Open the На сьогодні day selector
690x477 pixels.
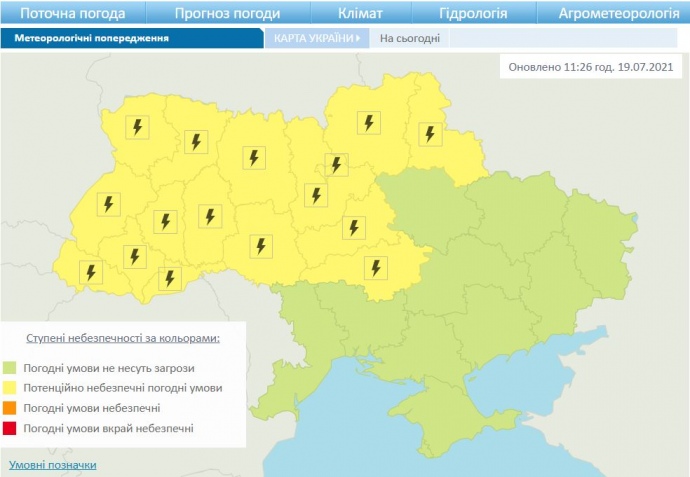coord(402,38)
